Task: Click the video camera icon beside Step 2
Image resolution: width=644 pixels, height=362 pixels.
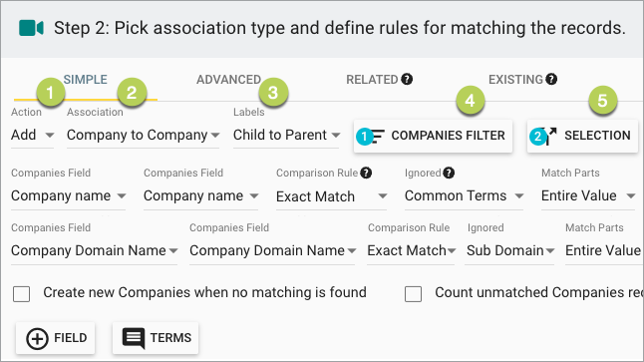Action: coord(31,28)
